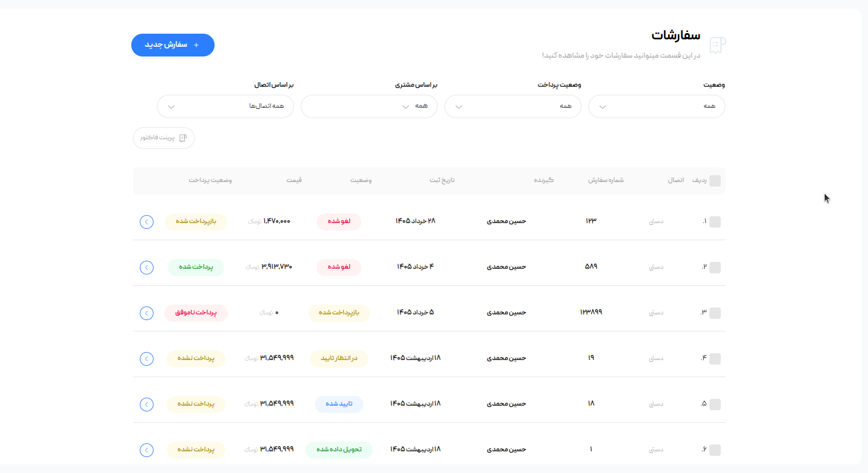This screenshot has height=473, width=868.
Task: Click the تحویل داده شده status badge
Action: pos(339,450)
